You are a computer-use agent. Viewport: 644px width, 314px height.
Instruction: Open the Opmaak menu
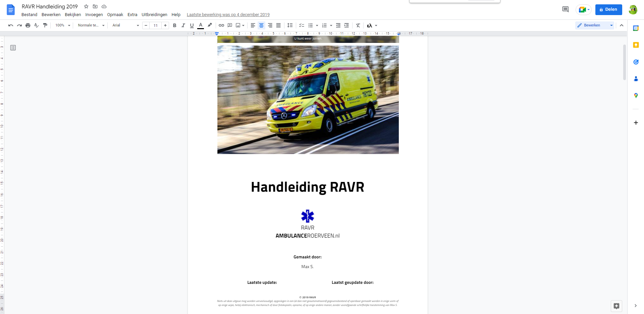point(115,15)
